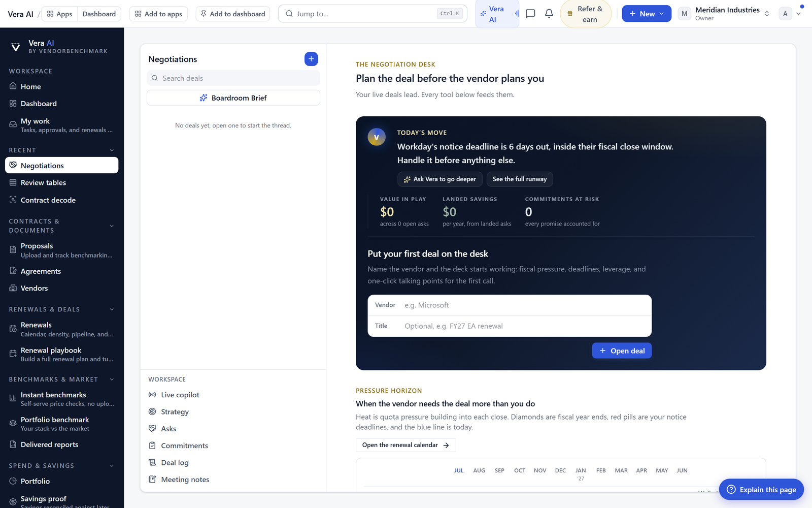Click See the full runway
This screenshot has width=812, height=508.
[520, 179]
